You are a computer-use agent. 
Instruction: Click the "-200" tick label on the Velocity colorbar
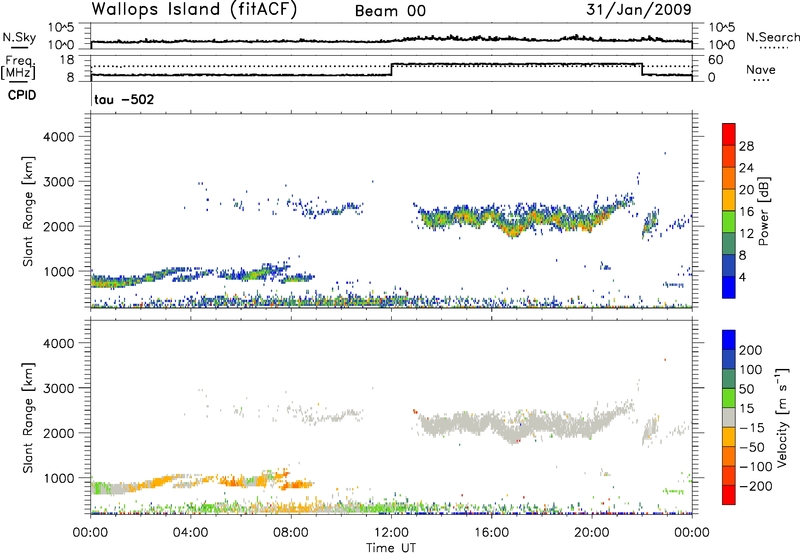pyautogui.click(x=756, y=486)
